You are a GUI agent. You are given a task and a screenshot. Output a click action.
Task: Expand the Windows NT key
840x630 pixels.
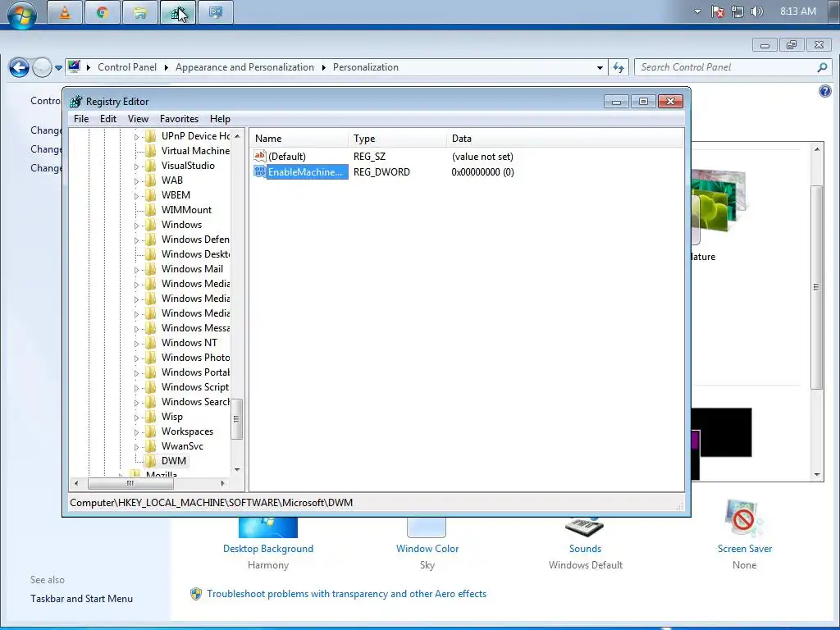[136, 344]
